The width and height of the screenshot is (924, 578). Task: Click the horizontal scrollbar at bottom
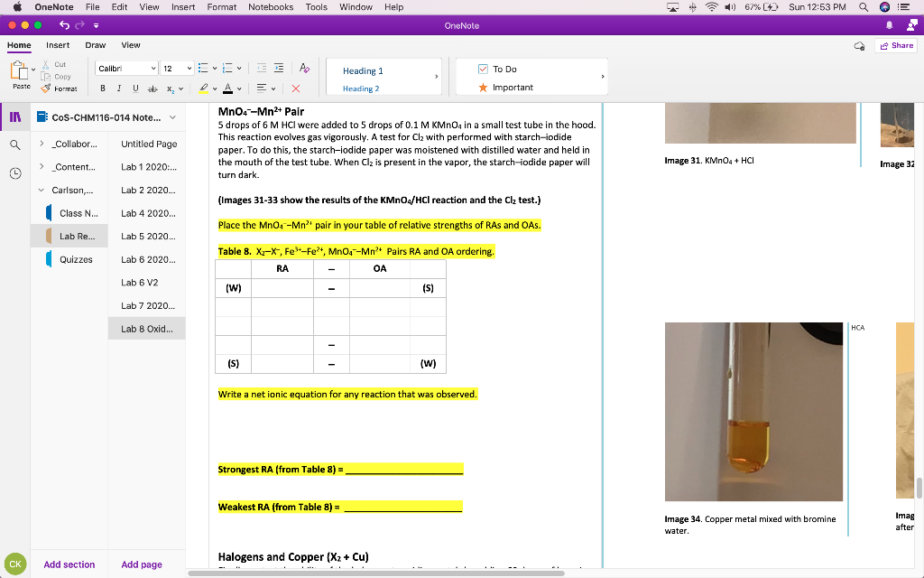coord(376,573)
